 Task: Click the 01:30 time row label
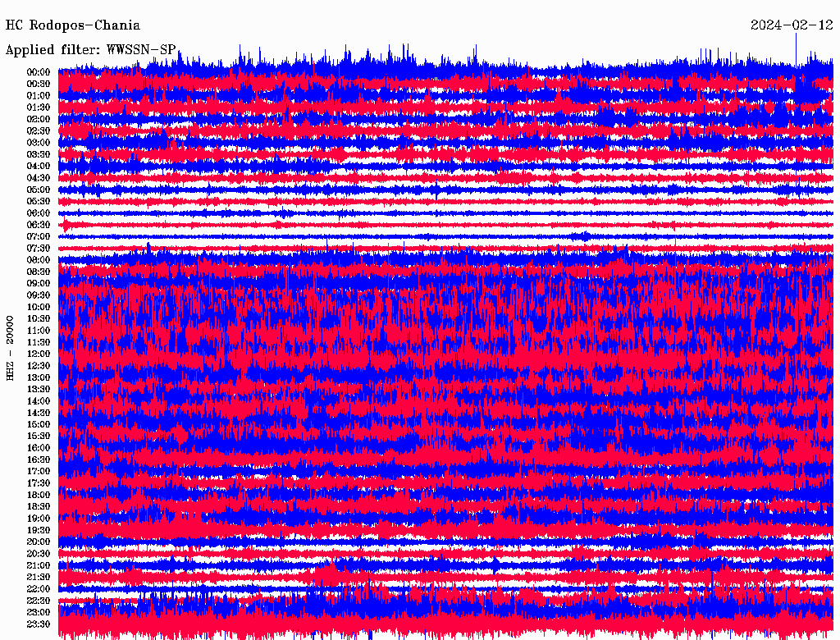[39, 107]
